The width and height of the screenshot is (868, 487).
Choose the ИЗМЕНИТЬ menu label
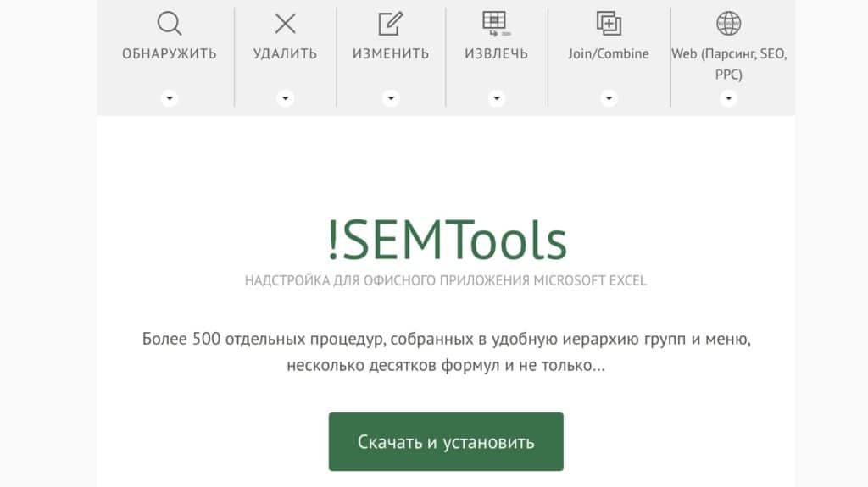(x=391, y=53)
